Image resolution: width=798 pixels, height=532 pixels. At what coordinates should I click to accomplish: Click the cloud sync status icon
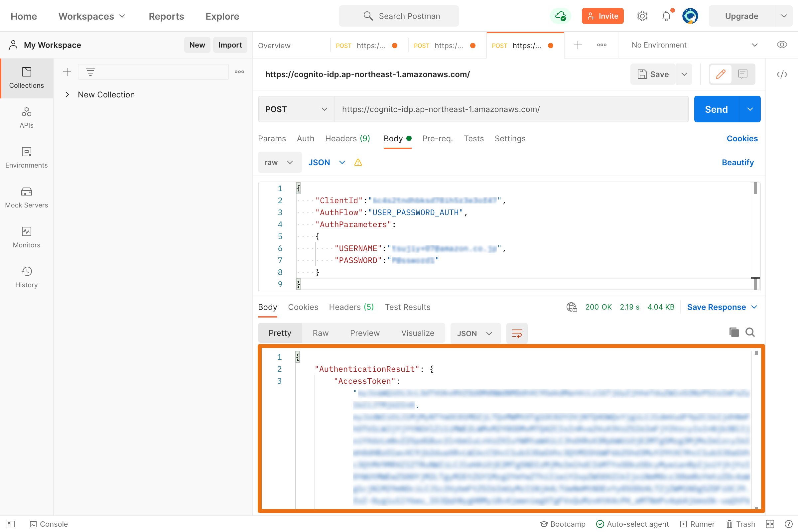coord(560,16)
